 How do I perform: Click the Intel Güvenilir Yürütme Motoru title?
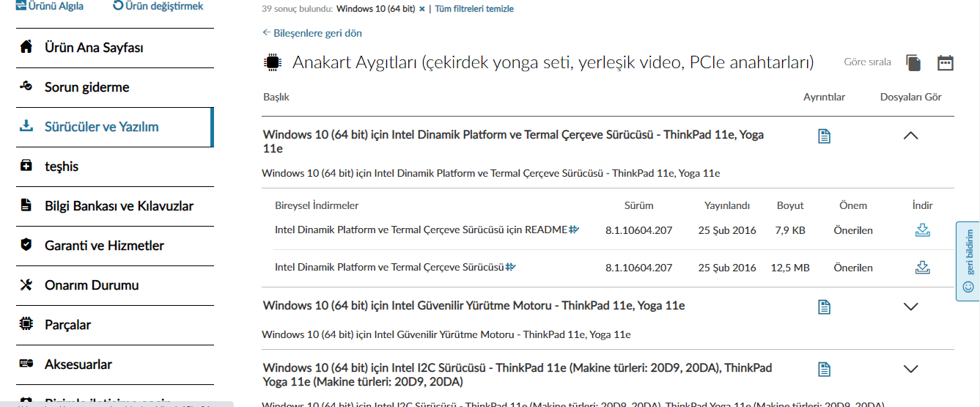pos(474,306)
